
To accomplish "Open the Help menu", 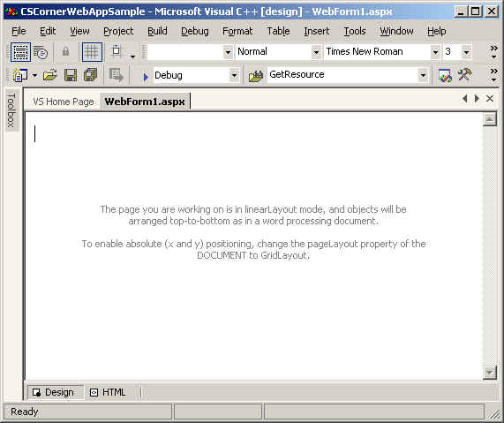I will 437,31.
